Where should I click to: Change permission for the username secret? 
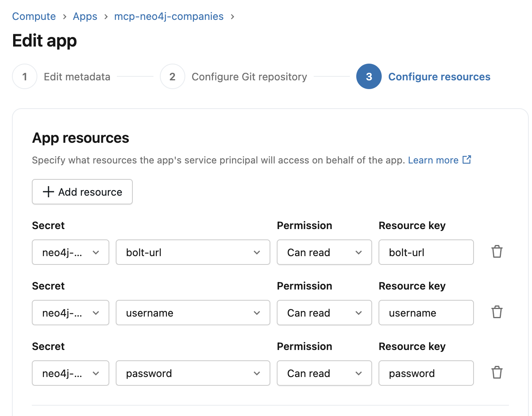coord(324,313)
